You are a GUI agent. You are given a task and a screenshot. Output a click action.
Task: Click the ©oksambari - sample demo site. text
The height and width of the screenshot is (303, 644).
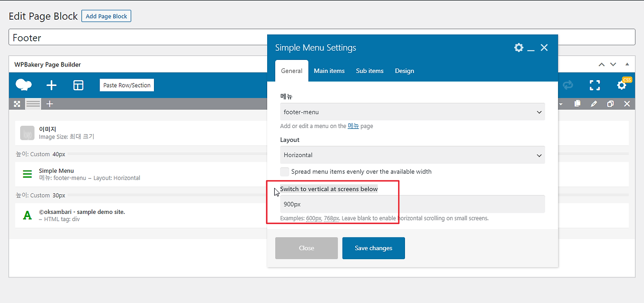pyautogui.click(x=82, y=212)
